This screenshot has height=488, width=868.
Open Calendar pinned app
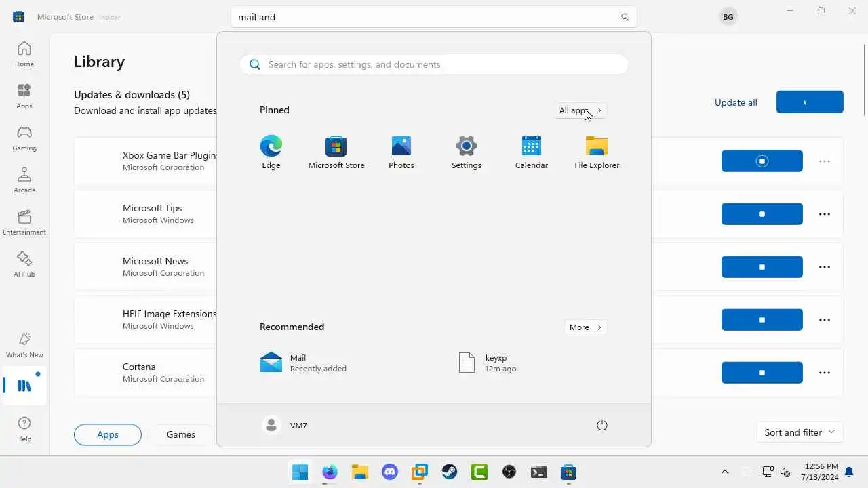pos(532,152)
